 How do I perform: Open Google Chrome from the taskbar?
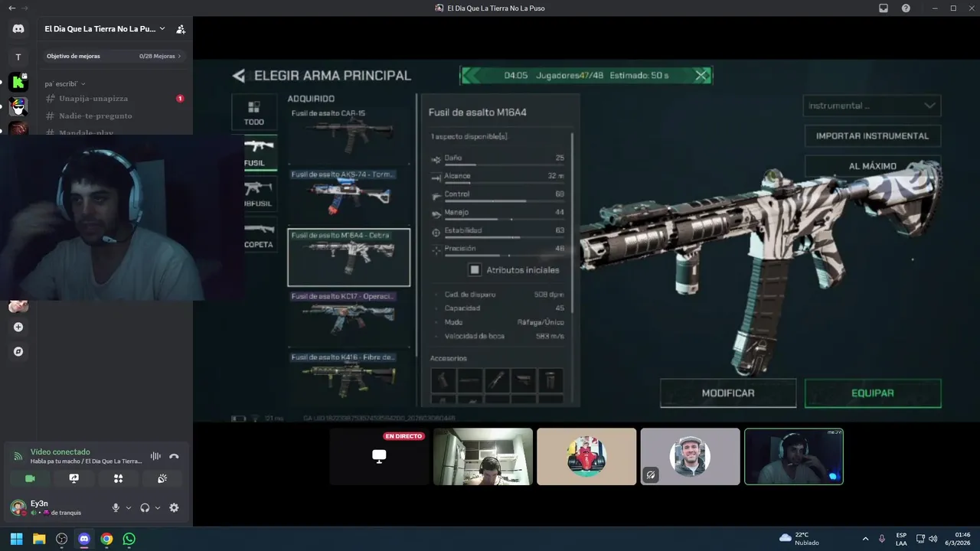click(106, 539)
